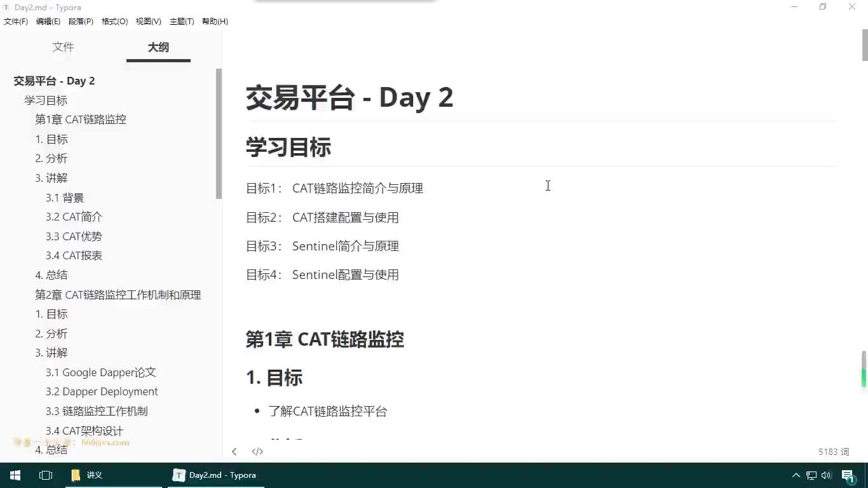
Task: Open 段落(P) menu
Action: pos(81,22)
